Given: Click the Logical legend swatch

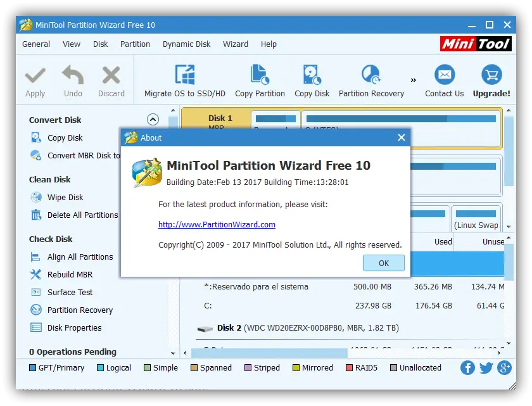Looking at the screenshot, I should (101, 367).
